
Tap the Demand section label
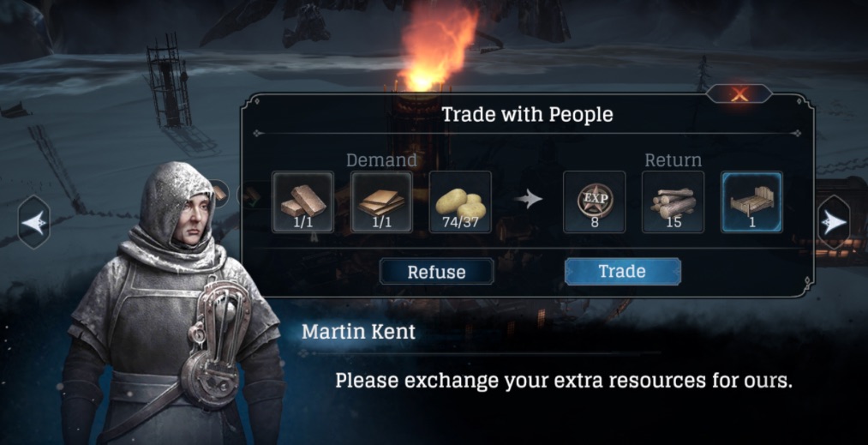pos(381,160)
